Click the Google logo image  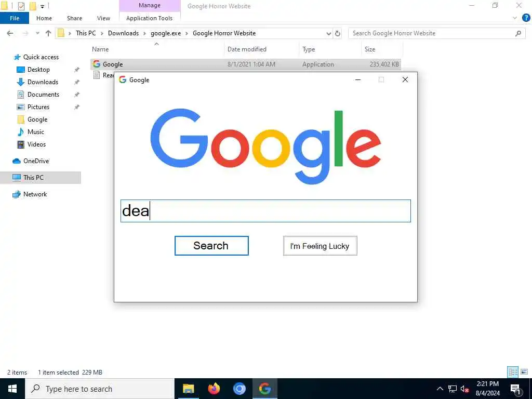265,147
